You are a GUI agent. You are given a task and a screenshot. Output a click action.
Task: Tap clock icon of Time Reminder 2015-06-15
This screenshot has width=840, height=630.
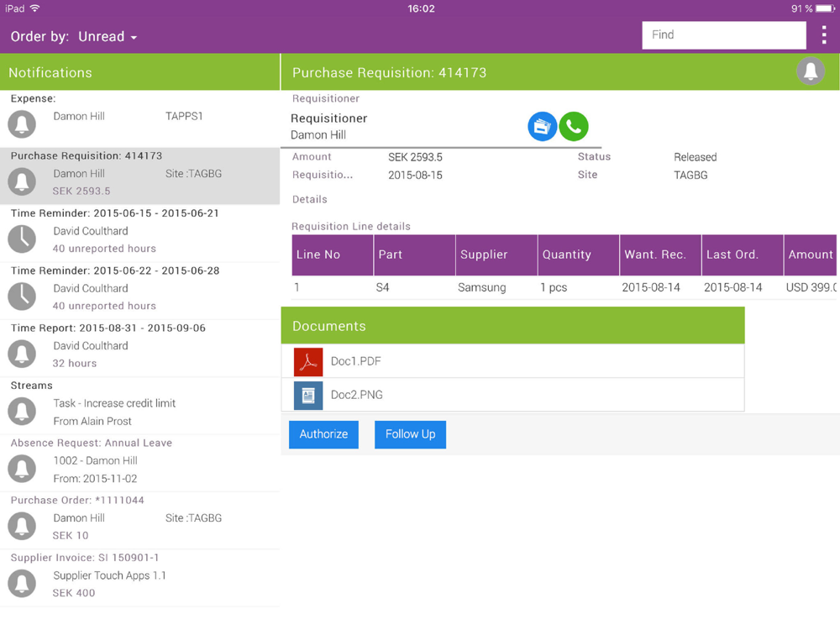pyautogui.click(x=22, y=239)
